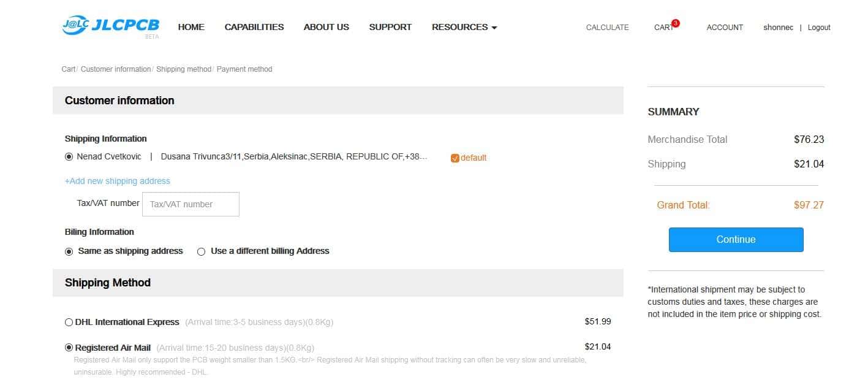Screen dimensions: 868x390
Task: Click the $51.99 DHL price
Action: 598,321
